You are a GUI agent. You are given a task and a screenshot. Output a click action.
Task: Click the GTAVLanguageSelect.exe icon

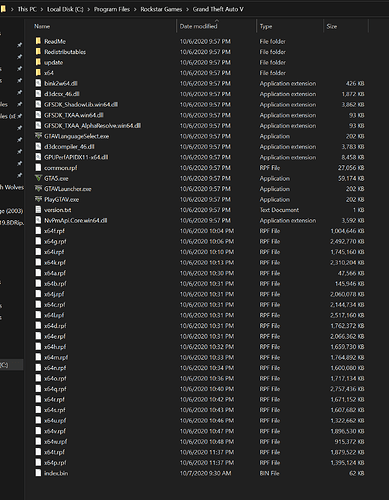click(x=38, y=136)
